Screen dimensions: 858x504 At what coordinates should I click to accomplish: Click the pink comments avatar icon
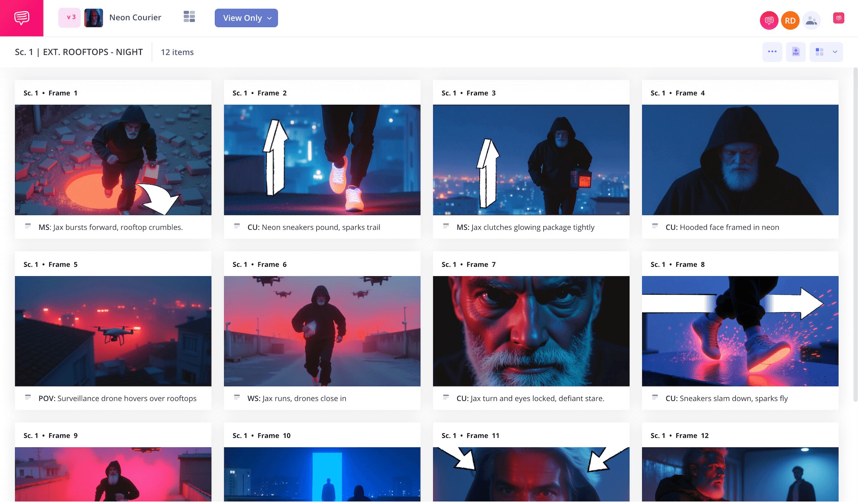(x=769, y=21)
